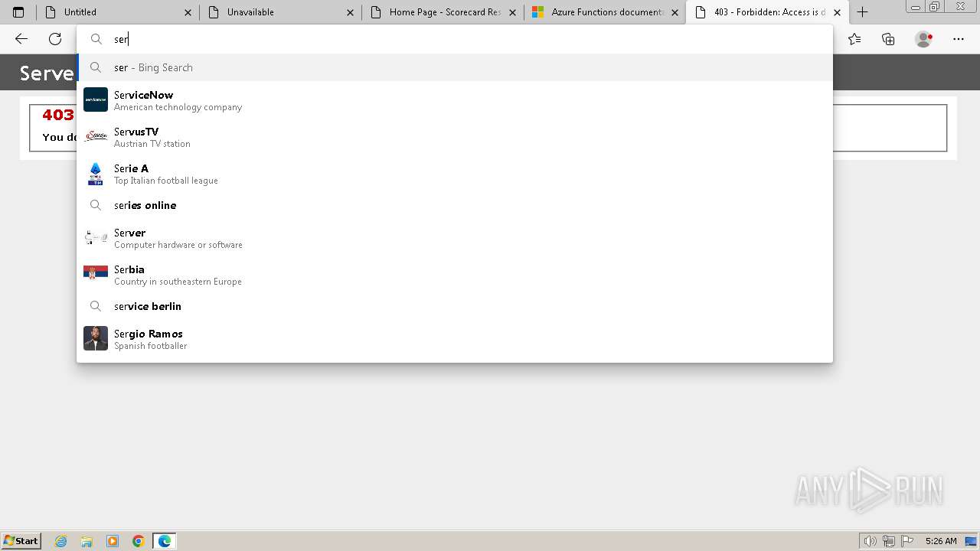The width and height of the screenshot is (980, 551).
Task: Open the user profile avatar
Action: click(x=923, y=39)
